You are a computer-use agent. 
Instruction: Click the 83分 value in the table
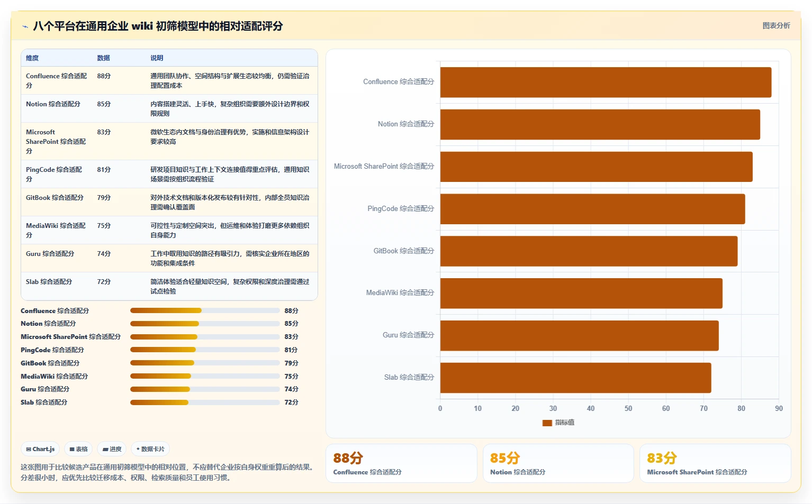pos(104,132)
